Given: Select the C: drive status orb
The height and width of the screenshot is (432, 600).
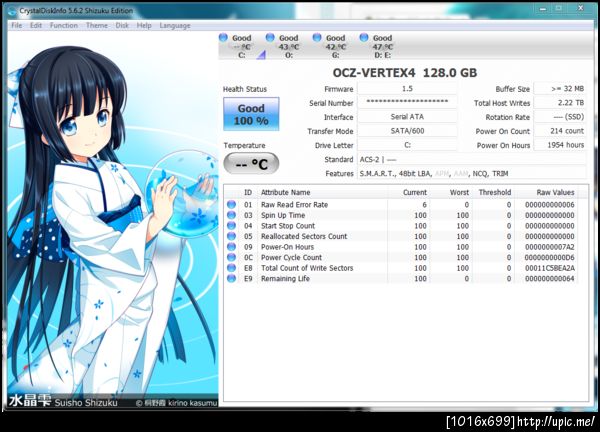Looking at the screenshot, I should 223,37.
